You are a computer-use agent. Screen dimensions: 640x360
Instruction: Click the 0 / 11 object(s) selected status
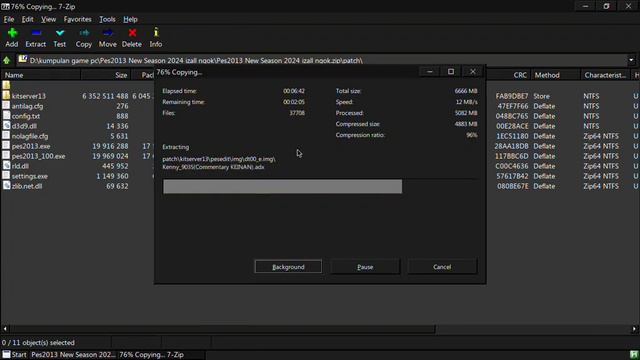[x=38, y=342]
